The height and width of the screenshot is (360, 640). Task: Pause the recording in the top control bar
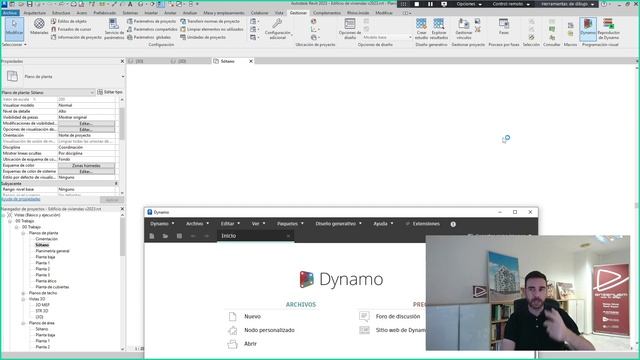[x=430, y=4]
